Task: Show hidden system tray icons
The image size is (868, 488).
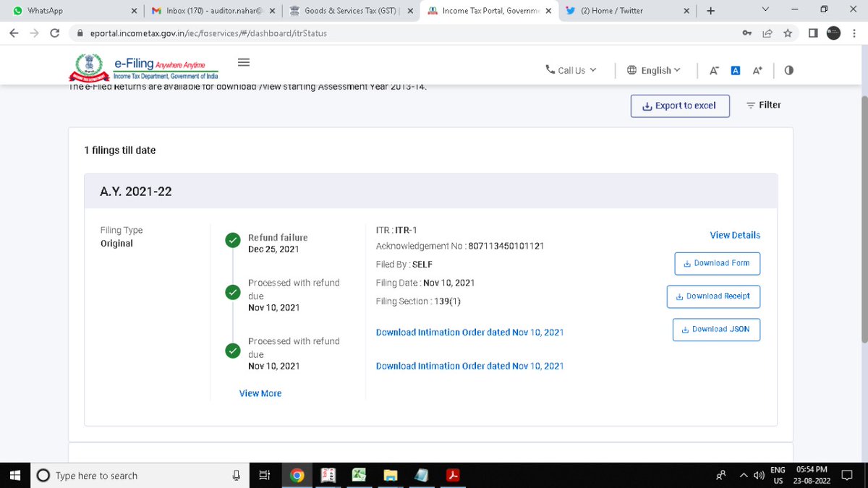Action: [x=743, y=475]
